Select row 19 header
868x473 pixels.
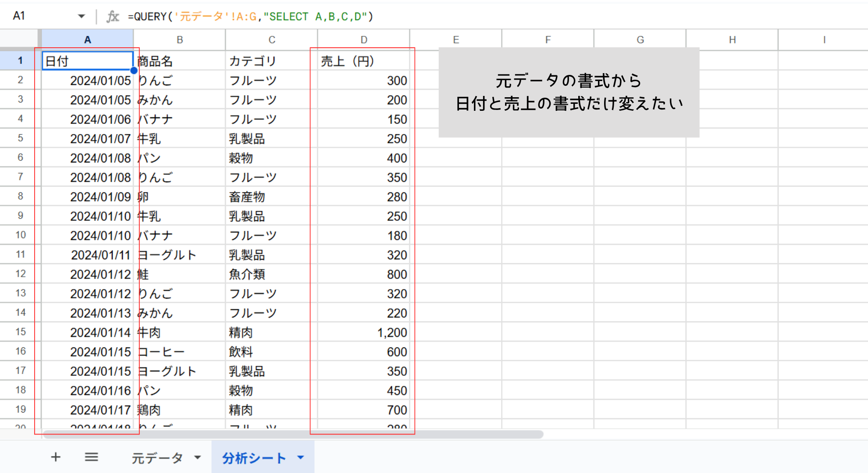pos(20,409)
